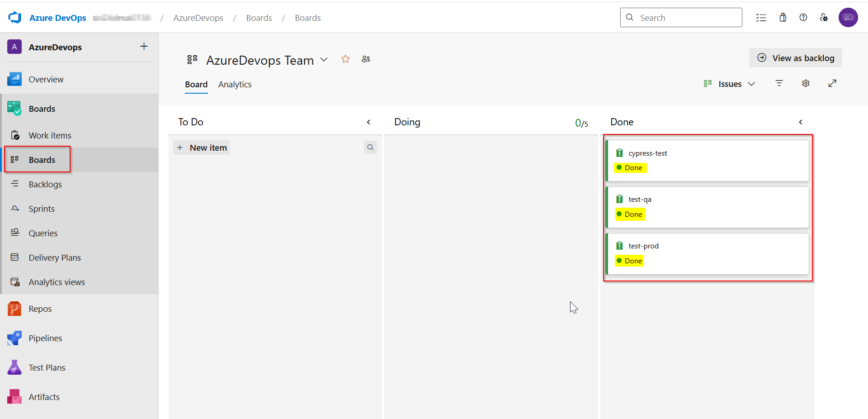Search the To Do column with magnifier icon

coord(370,148)
